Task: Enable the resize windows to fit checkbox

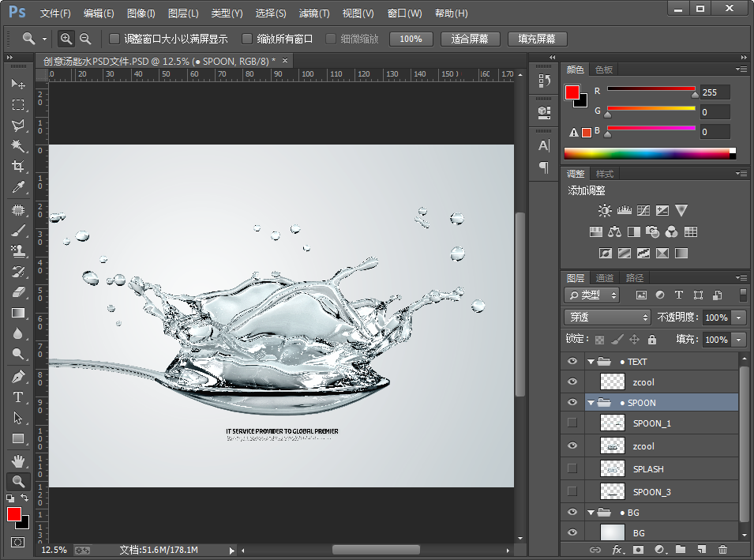Action: point(114,39)
